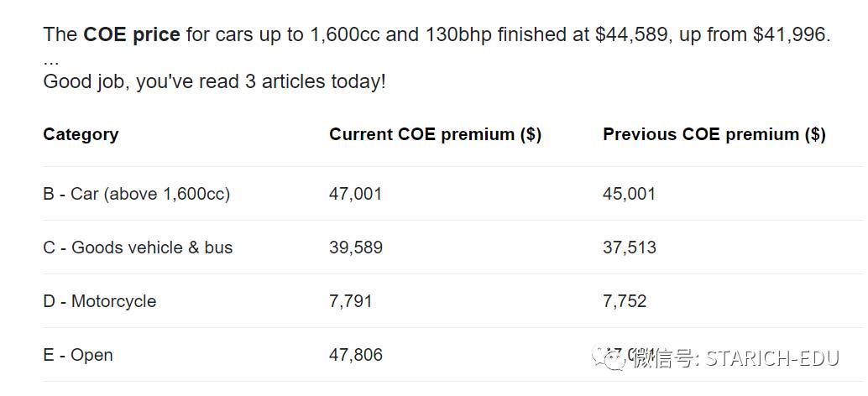This screenshot has width=868, height=396.
Task: Click the previous premium value 45,001
Action: coord(629,194)
